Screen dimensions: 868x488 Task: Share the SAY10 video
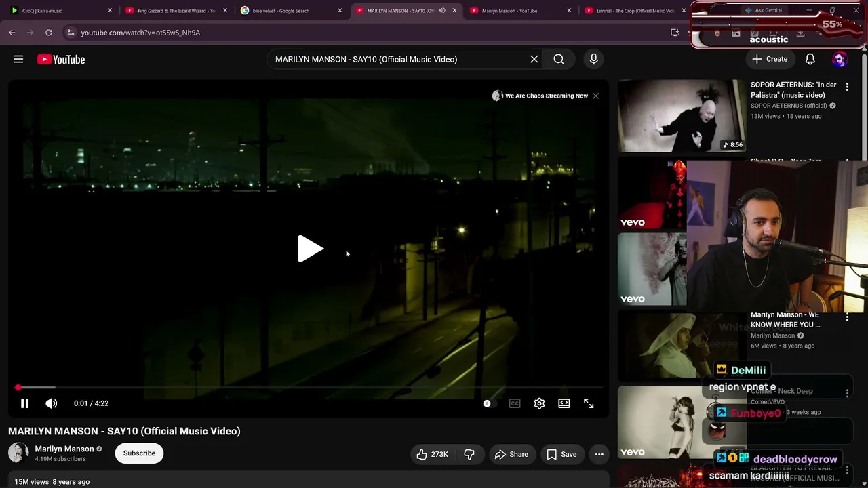click(x=511, y=454)
